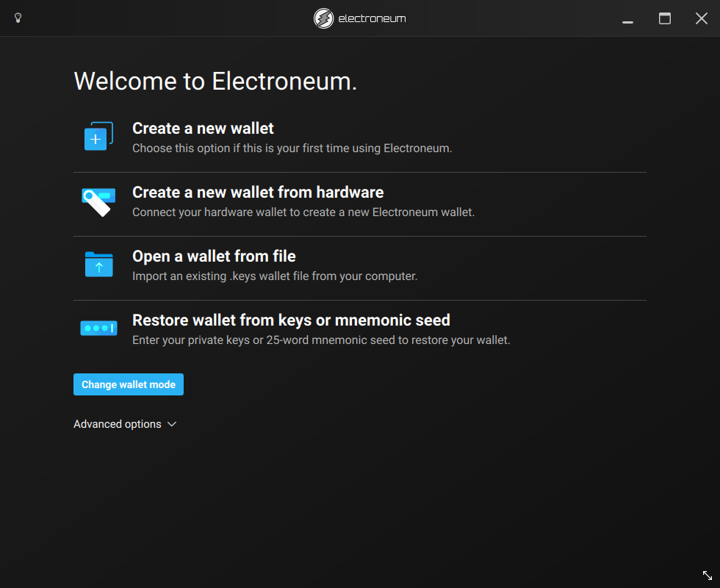Click the resize grip icon at window corner

coord(707,575)
